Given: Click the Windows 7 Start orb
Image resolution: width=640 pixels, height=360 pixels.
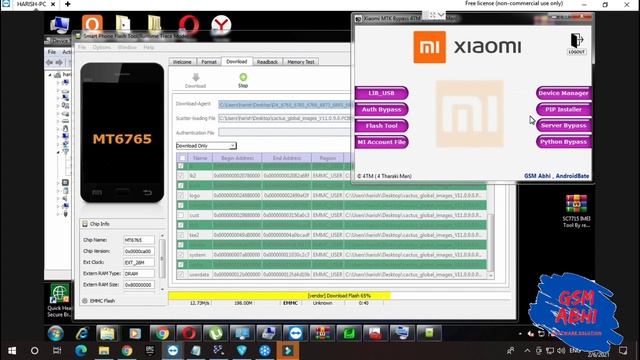Looking at the screenshot, I should (x=56, y=333).
